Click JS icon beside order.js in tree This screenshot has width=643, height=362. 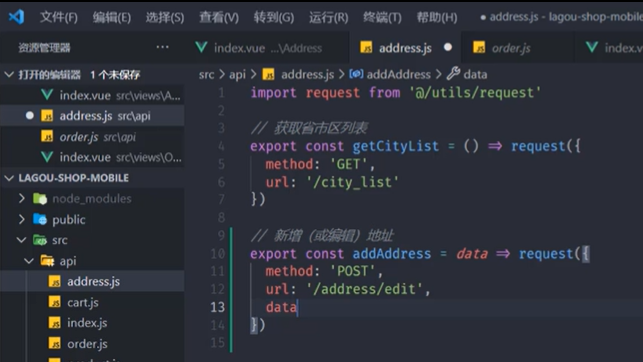click(55, 343)
